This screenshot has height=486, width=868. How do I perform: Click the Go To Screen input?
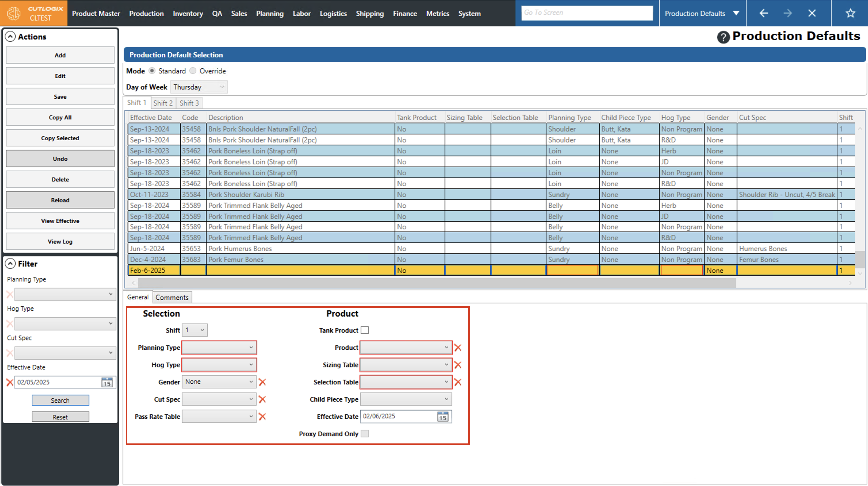coord(587,13)
